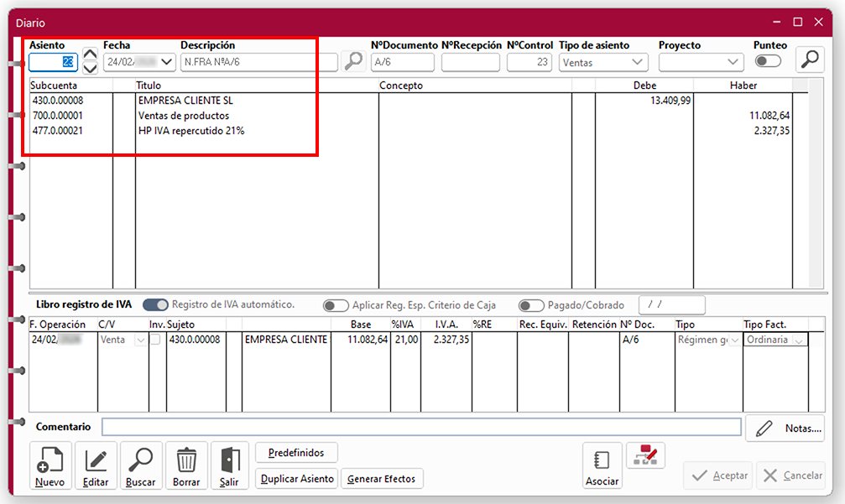Open the Fecha date dropdown

pos(166,62)
